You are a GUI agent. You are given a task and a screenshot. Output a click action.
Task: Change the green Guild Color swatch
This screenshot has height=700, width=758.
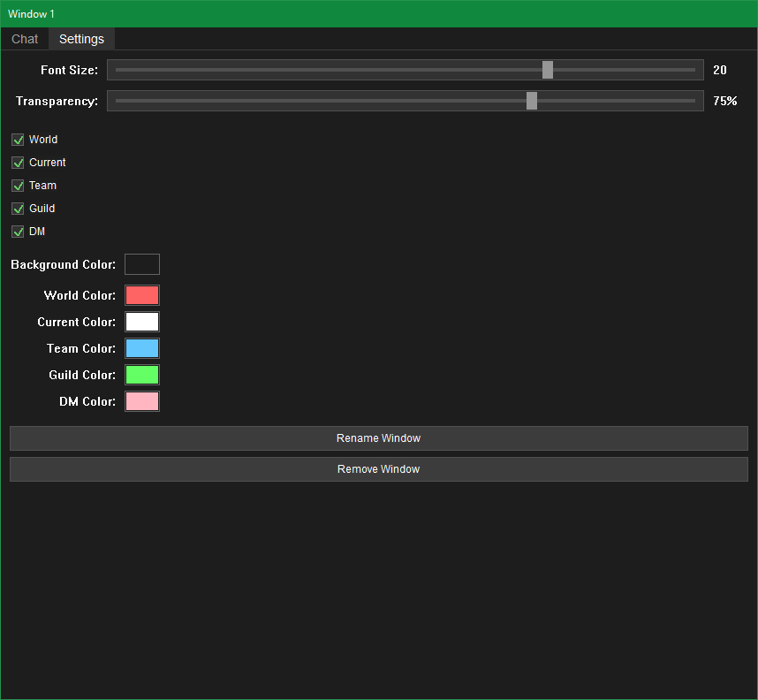(142, 375)
